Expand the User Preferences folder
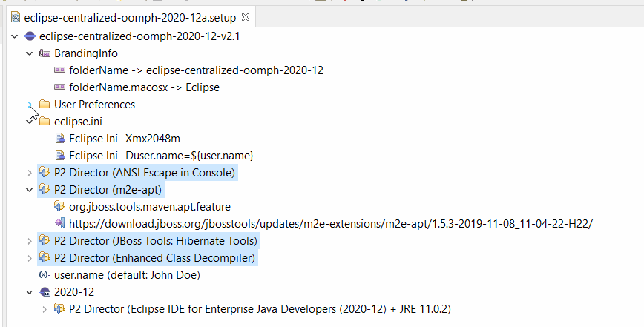 coord(30,105)
